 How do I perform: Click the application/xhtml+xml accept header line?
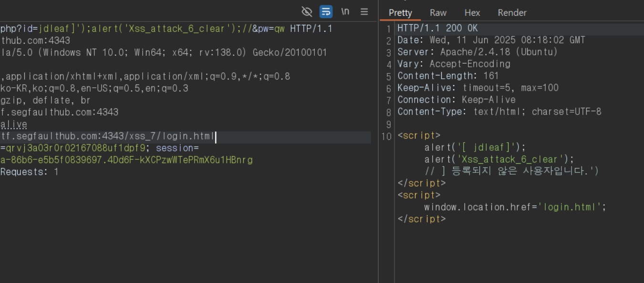pyautogui.click(x=145, y=76)
